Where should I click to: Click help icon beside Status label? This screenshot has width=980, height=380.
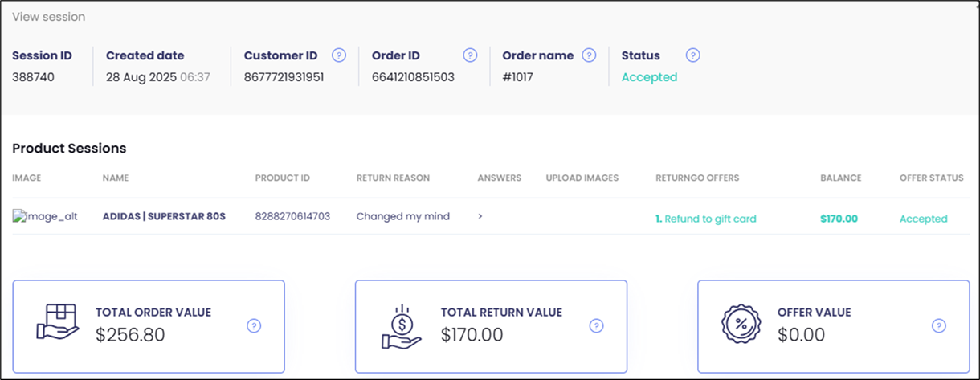693,55
